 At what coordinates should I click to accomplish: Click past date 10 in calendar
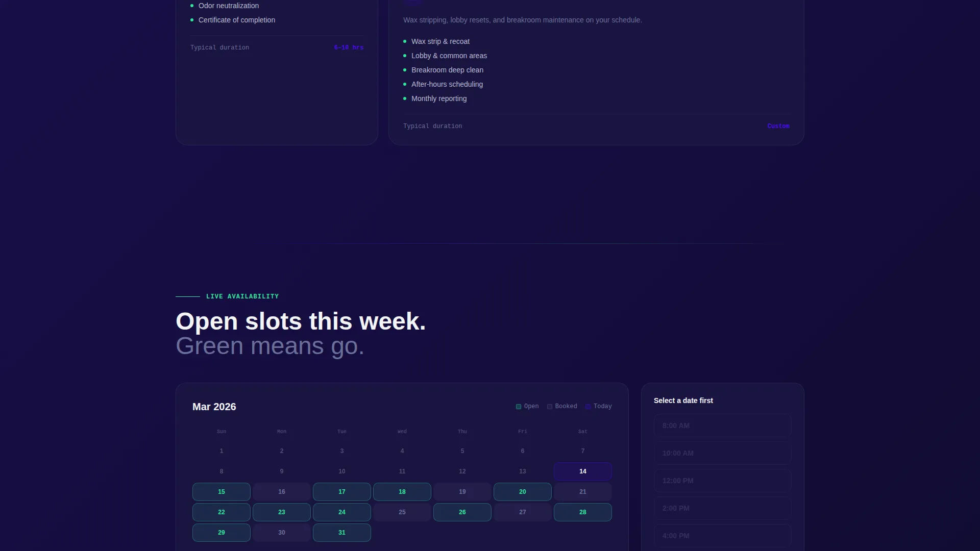tap(341, 471)
